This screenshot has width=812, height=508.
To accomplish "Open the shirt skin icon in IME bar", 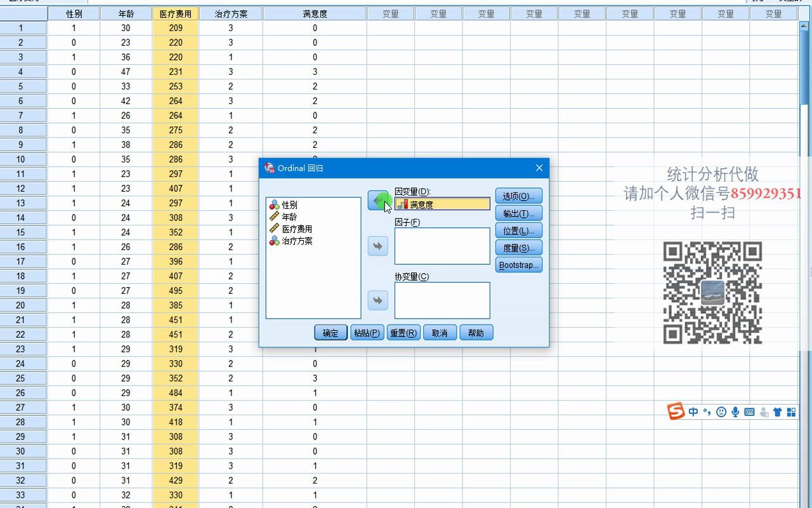I will tap(778, 412).
